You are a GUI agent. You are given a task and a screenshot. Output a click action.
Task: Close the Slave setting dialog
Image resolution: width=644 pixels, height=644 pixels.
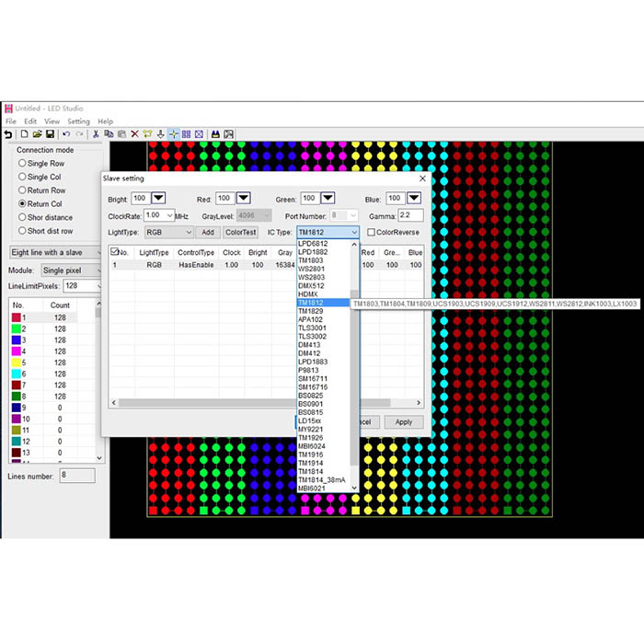[422, 178]
